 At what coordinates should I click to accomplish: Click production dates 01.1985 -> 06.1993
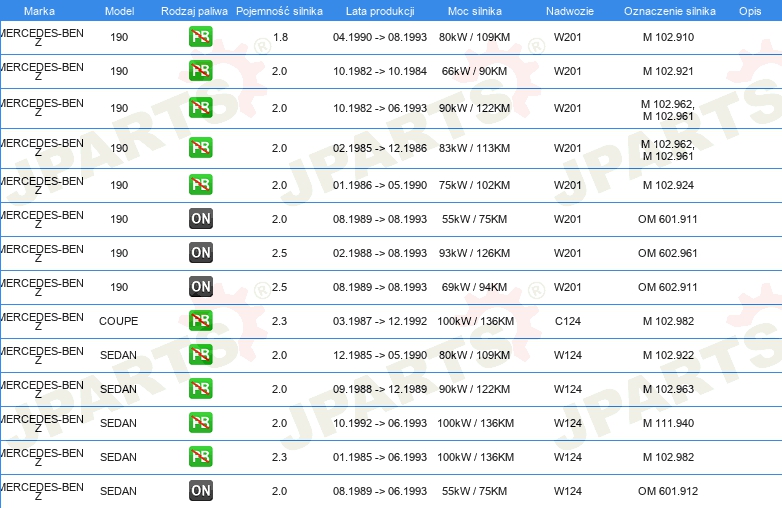(380, 457)
